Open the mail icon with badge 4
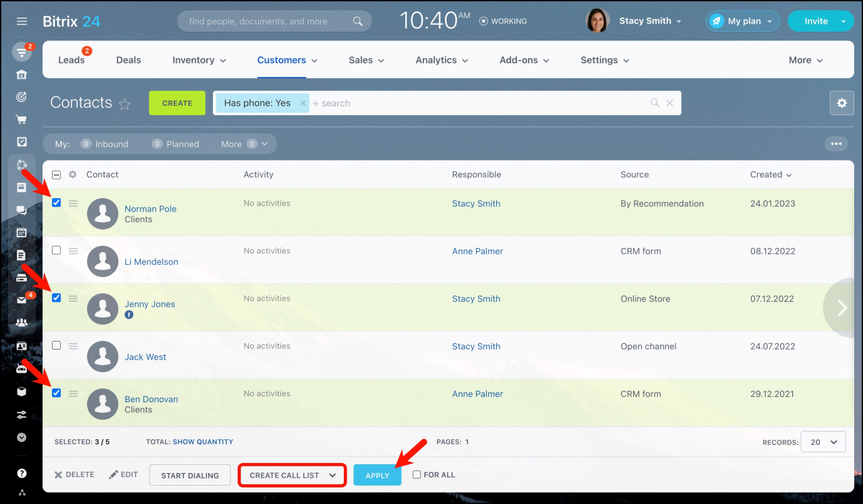This screenshot has width=863, height=504. click(22, 301)
